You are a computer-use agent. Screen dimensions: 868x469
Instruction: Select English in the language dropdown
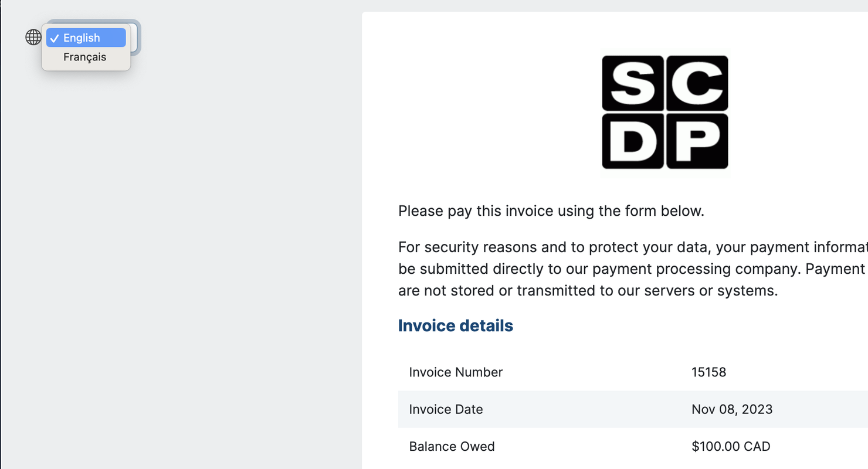coord(86,38)
